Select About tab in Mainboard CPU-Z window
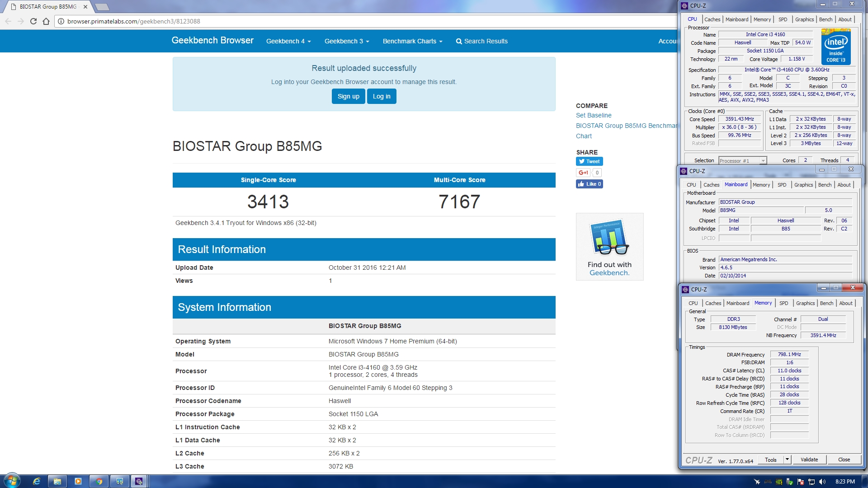Viewport: 868px width, 488px height. pyautogui.click(x=844, y=185)
